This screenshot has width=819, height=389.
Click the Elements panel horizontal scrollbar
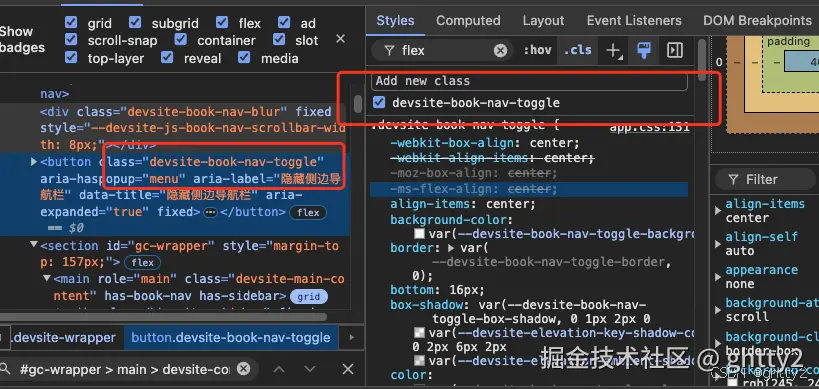[x=163, y=316]
